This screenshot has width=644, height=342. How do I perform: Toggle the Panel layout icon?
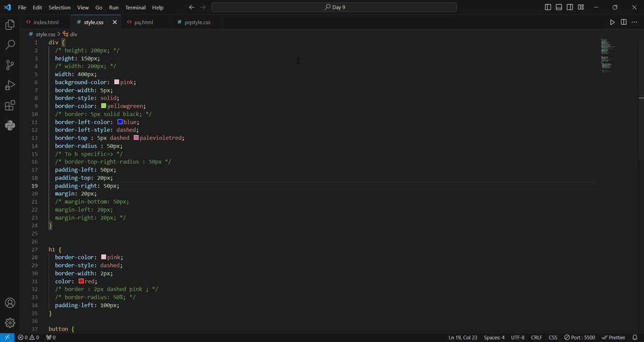pos(559,8)
